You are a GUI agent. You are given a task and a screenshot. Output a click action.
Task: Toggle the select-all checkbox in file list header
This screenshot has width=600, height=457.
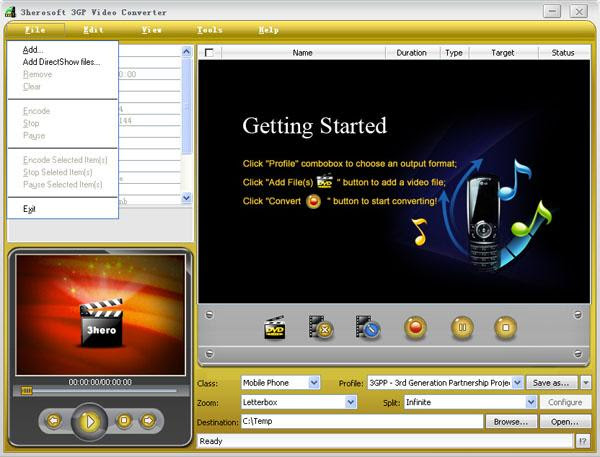click(x=209, y=52)
